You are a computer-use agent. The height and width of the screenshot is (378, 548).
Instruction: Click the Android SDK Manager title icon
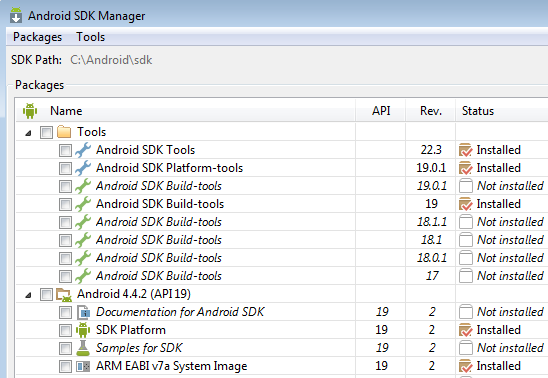pyautogui.click(x=16, y=15)
